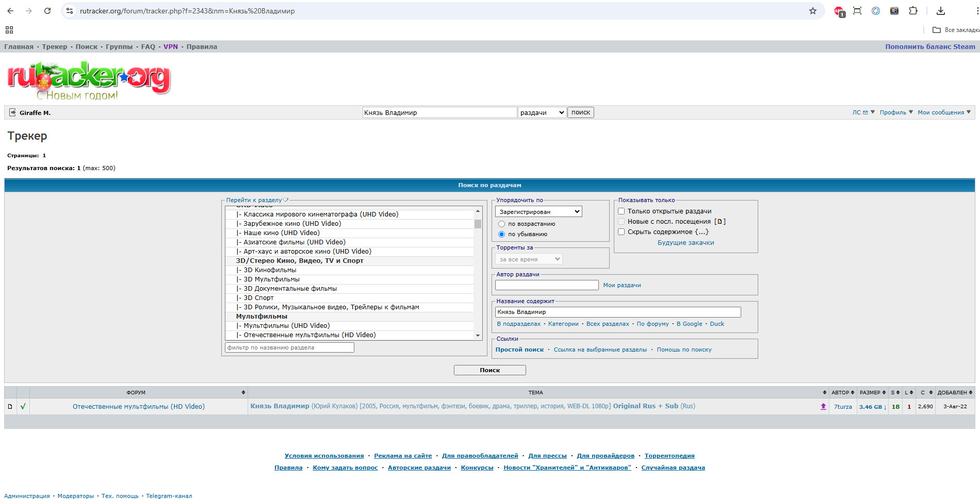Open the 'Князь Владимир' torrent topic link
The height and width of the screenshot is (499, 980).
[x=280, y=406]
